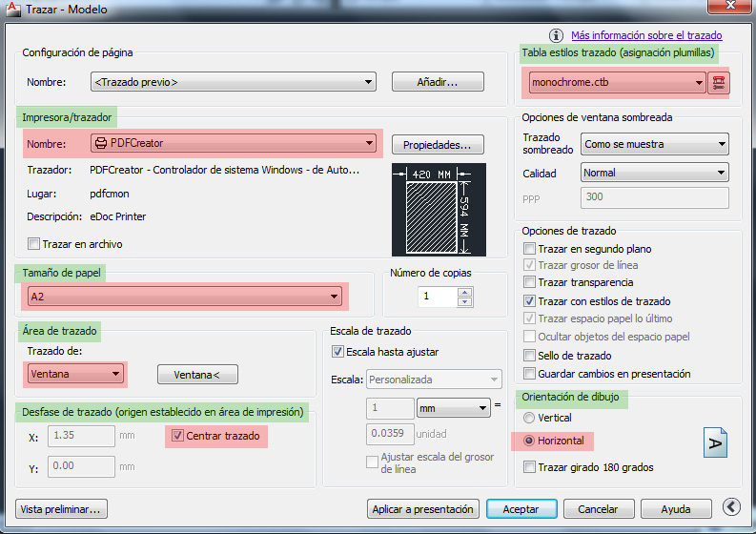The height and width of the screenshot is (534, 756).
Task: Uncheck 'Centrar trazado' checkbox
Action: tap(177, 436)
